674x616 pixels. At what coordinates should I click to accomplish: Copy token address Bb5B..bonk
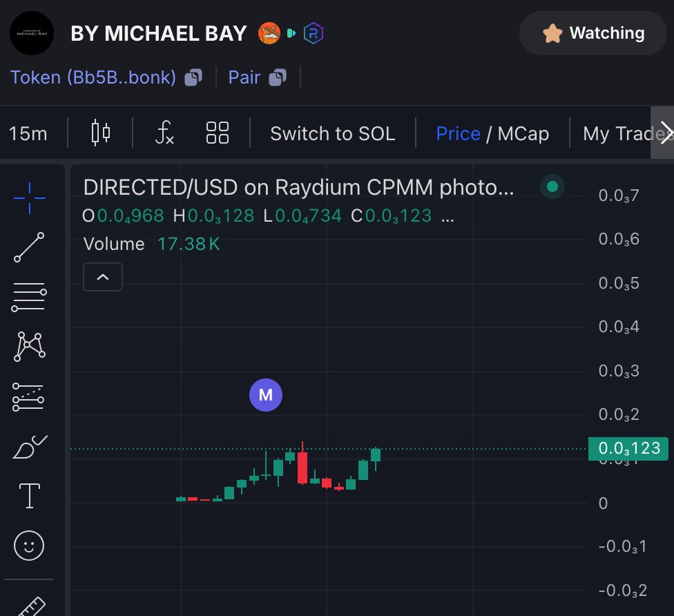click(193, 78)
